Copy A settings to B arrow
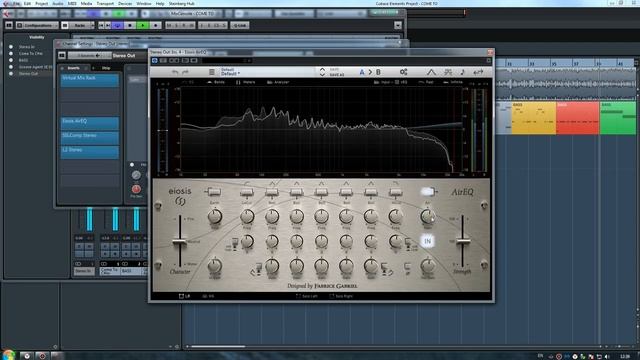This screenshot has width=640, height=360. pos(370,72)
